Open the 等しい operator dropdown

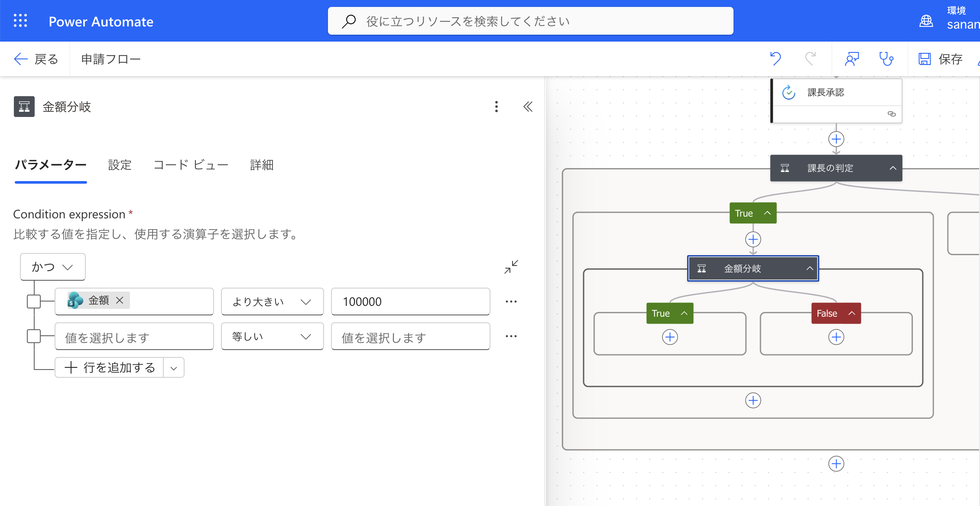[x=272, y=336]
